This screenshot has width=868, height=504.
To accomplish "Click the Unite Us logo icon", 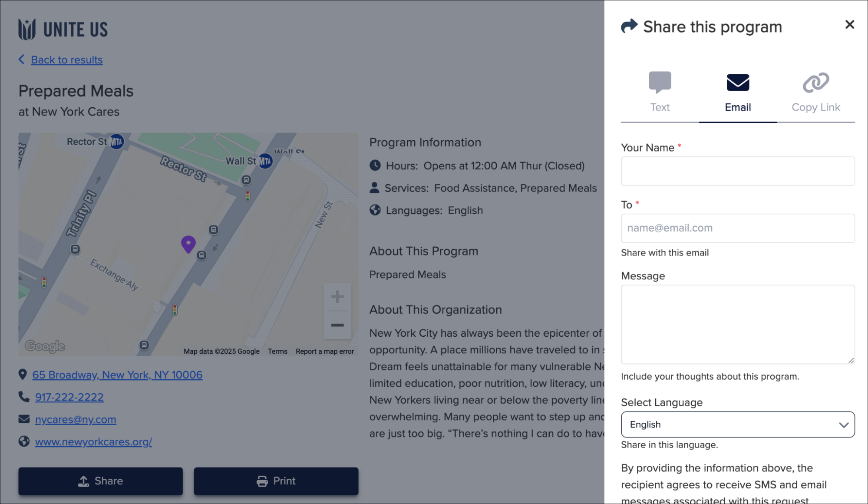I will coord(26,29).
